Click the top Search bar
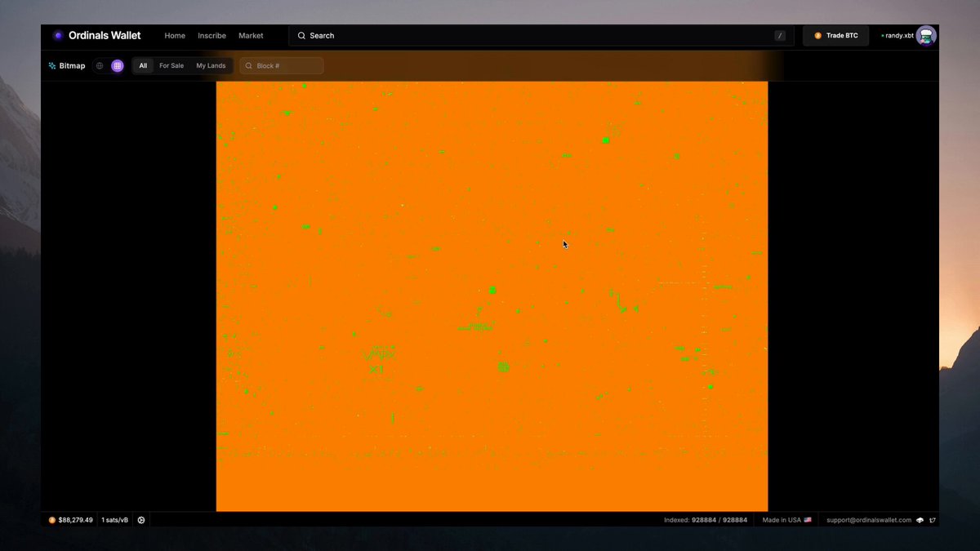 click(x=541, y=36)
